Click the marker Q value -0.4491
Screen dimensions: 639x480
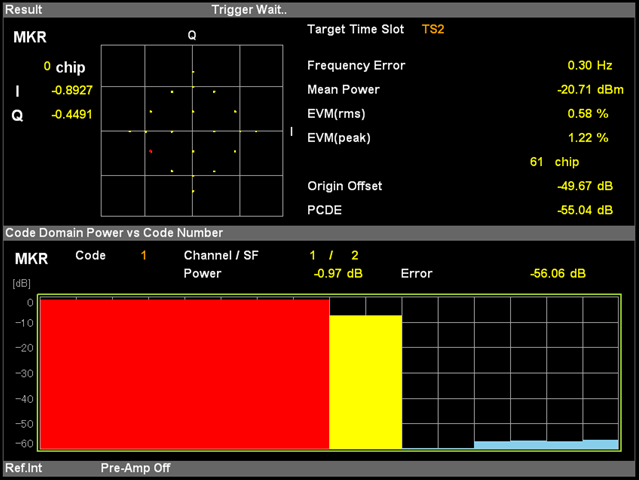(x=72, y=114)
